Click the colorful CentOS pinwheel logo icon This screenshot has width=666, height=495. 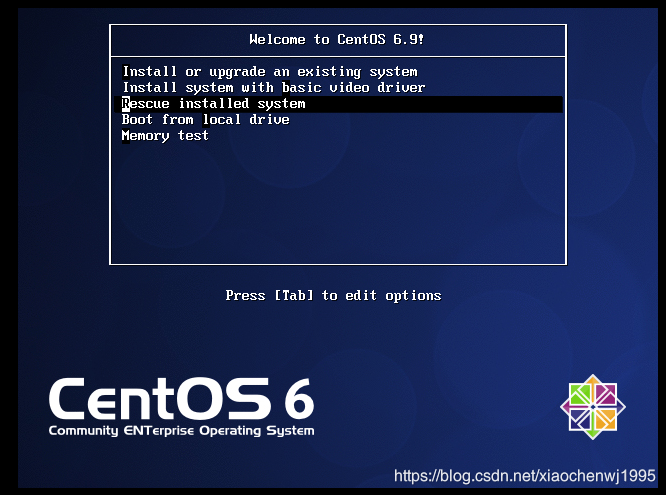(x=593, y=407)
